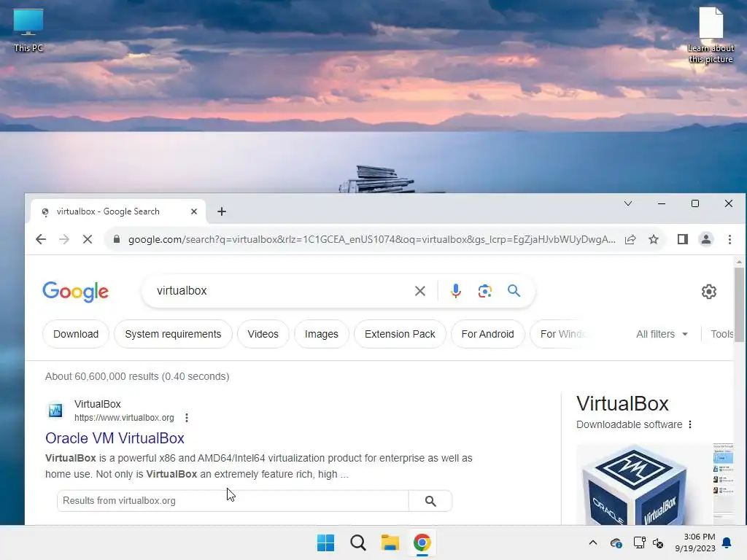Image resolution: width=747 pixels, height=560 pixels.
Task: Select System requirements filter chip
Action: 173,334
